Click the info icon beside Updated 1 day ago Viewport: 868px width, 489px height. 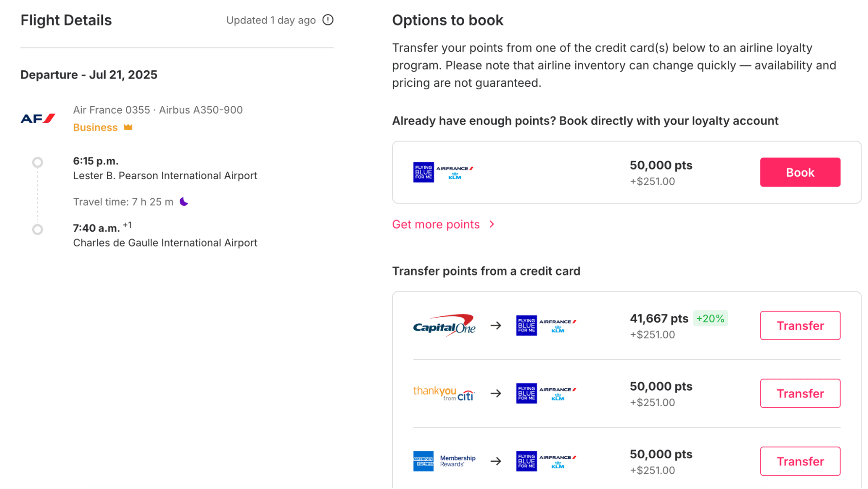[x=328, y=20]
